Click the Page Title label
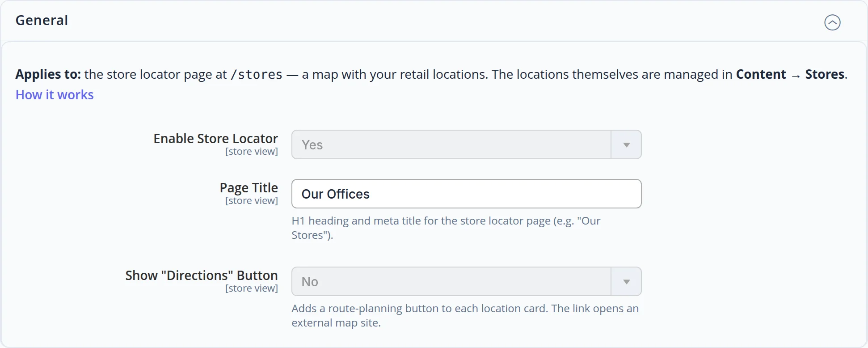The height and width of the screenshot is (348, 868). point(249,188)
